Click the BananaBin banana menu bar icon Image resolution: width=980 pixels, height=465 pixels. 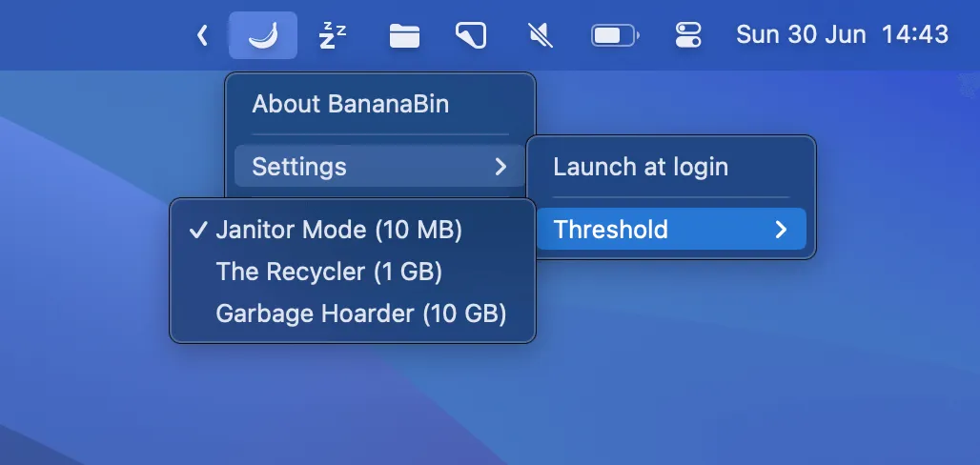point(262,35)
